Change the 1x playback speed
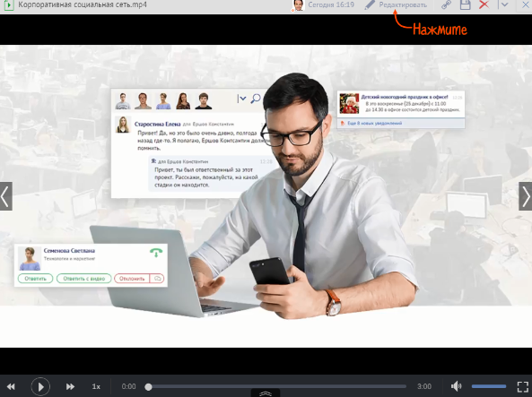 click(96, 386)
